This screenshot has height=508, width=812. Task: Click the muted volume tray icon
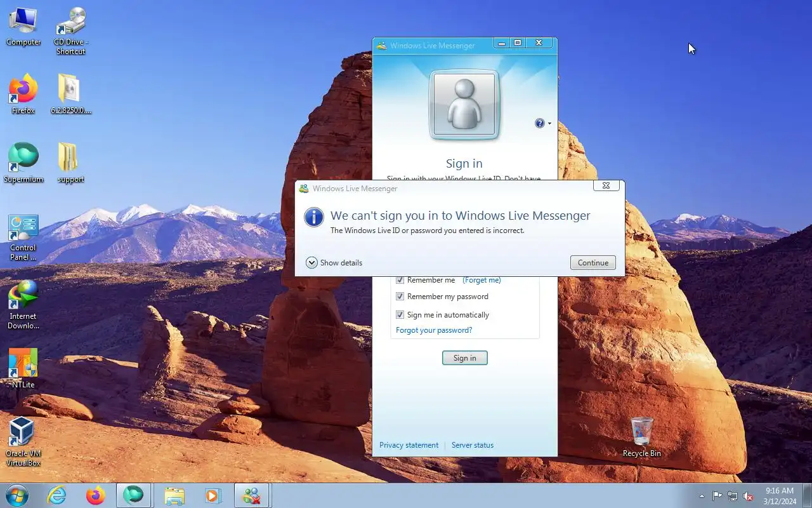(749, 496)
